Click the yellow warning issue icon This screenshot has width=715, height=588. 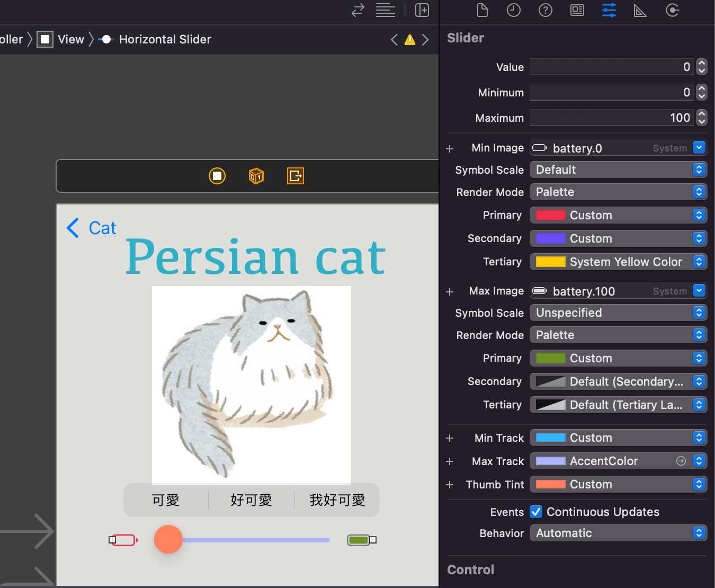[x=410, y=40]
